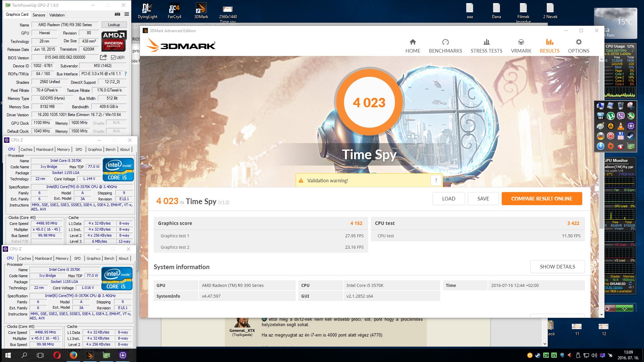This screenshot has height=362, width=644.
Task: Click SHOW DETAILS for system information
Action: (x=557, y=266)
